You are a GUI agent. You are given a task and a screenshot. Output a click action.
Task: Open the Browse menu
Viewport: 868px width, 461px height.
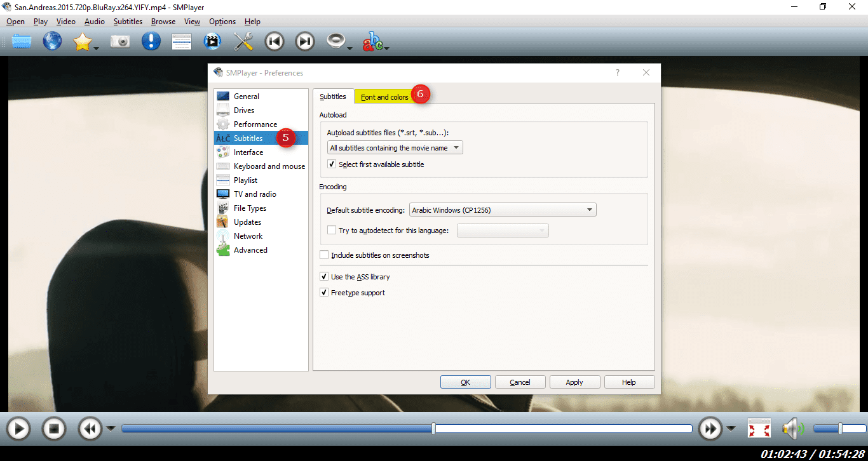click(x=163, y=22)
